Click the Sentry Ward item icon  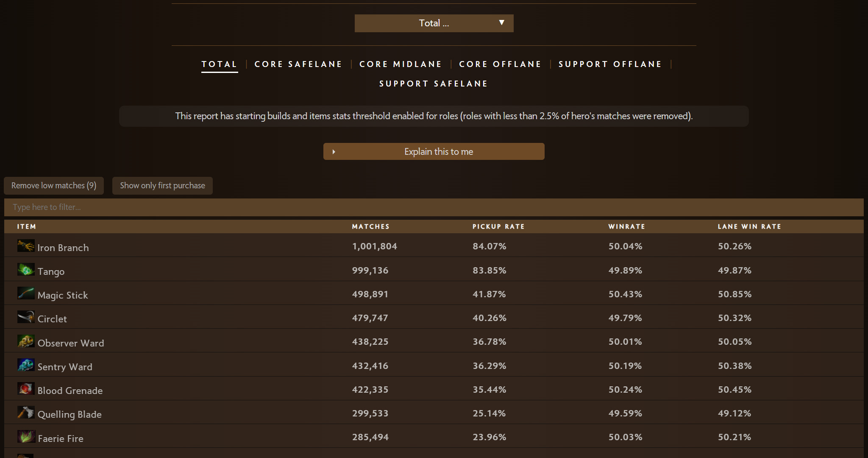click(x=26, y=365)
